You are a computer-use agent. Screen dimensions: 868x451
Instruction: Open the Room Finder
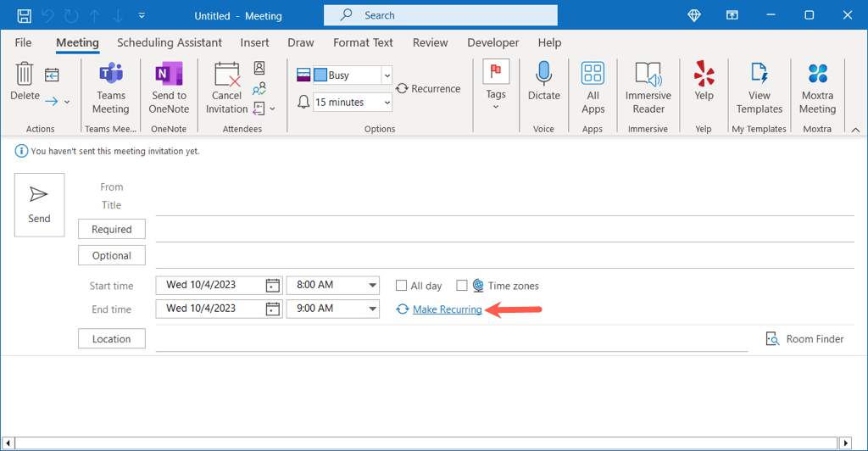pyautogui.click(x=804, y=339)
